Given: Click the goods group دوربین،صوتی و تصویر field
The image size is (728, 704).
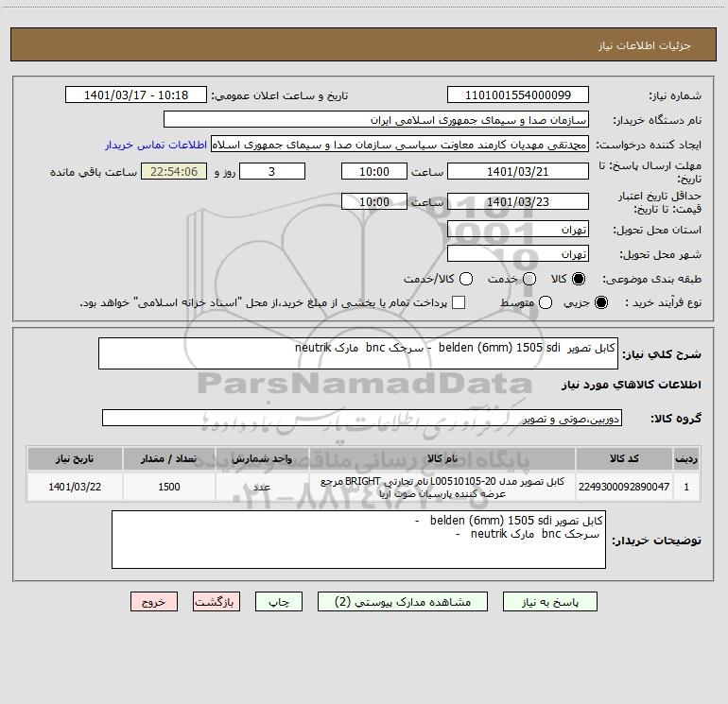Looking at the screenshot, I should click(x=362, y=418).
